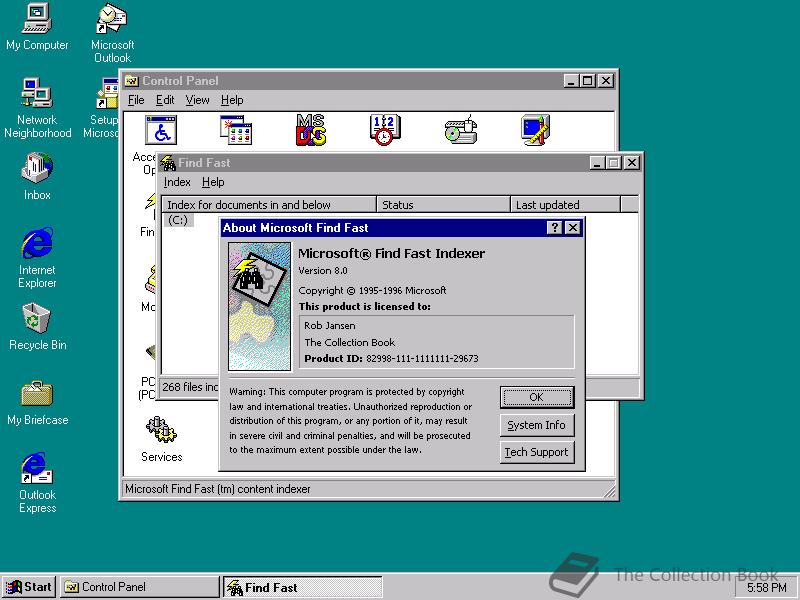Select the MS-DOS Console icon in Control Panel
The height and width of the screenshot is (600, 800).
pos(311,130)
